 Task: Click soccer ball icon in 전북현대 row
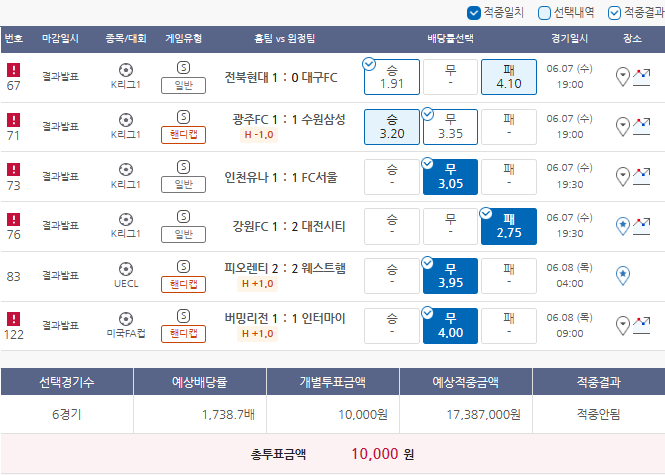[x=126, y=70]
